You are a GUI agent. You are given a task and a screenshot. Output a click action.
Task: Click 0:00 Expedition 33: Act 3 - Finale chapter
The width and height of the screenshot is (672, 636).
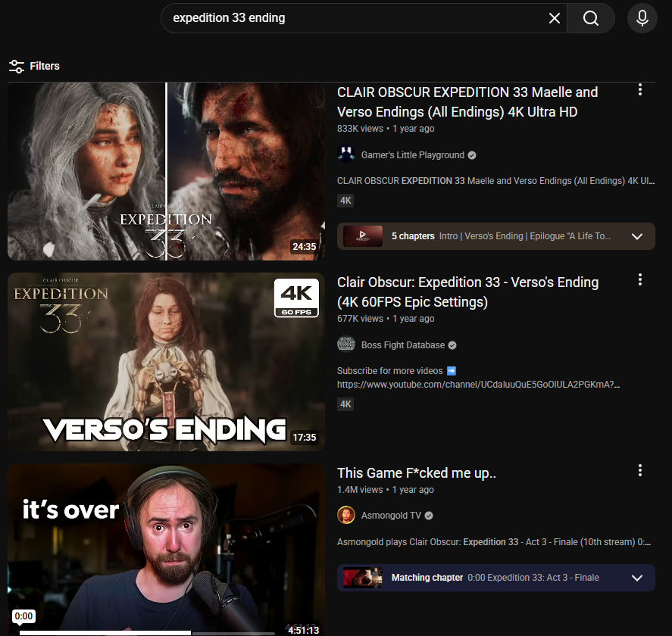click(533, 578)
